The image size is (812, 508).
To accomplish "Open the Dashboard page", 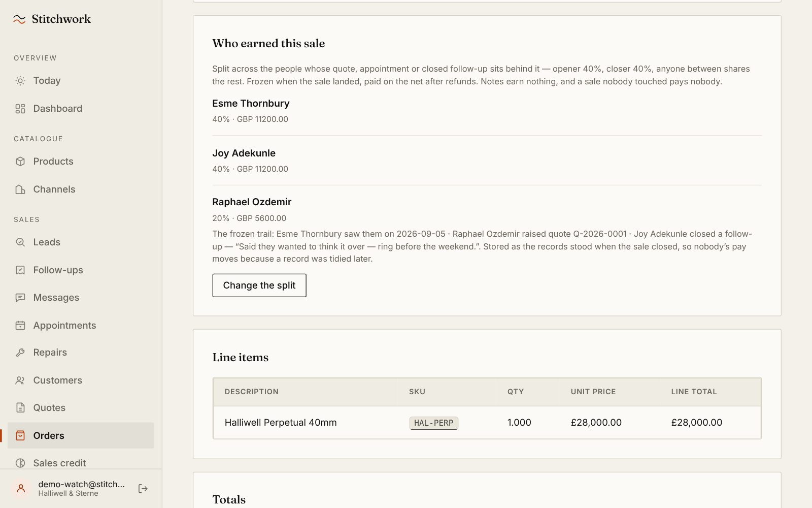I will coord(81,109).
